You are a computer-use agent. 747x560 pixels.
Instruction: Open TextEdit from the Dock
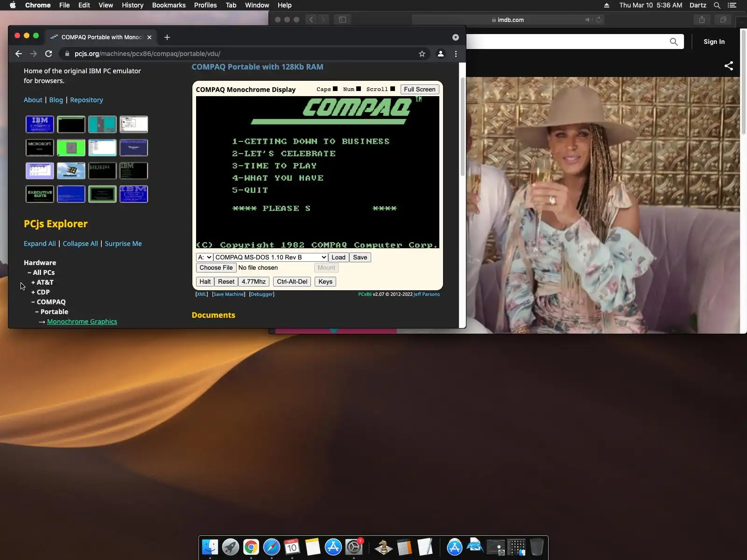(425, 547)
